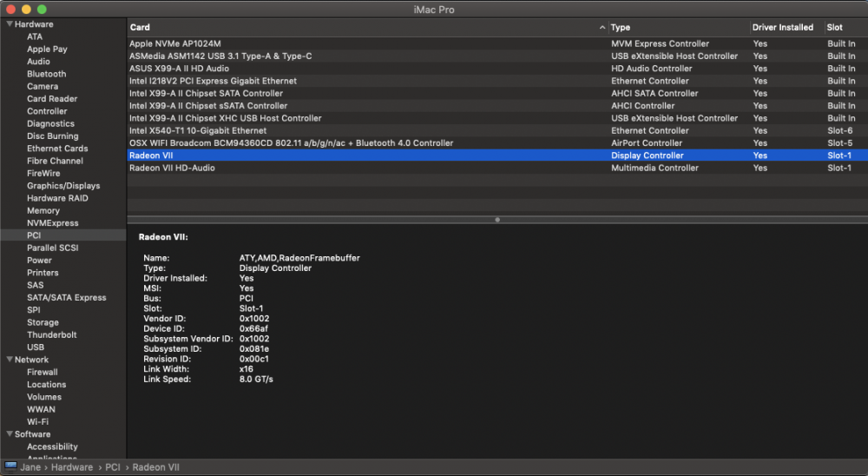The image size is (868, 476).
Task: Click the Link Speed value 8.0 GT/s
Action: (256, 379)
